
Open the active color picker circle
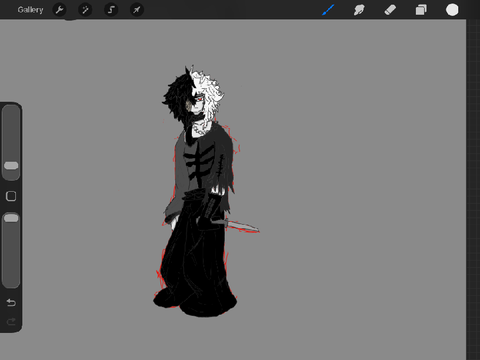[x=452, y=10]
